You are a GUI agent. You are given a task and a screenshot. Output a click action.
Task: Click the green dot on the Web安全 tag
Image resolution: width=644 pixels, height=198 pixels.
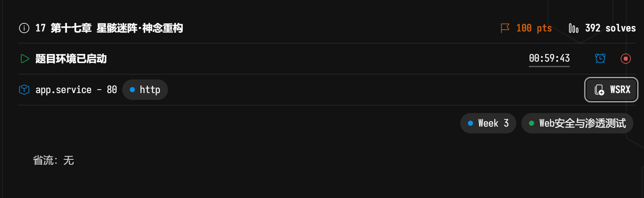pyautogui.click(x=532, y=123)
